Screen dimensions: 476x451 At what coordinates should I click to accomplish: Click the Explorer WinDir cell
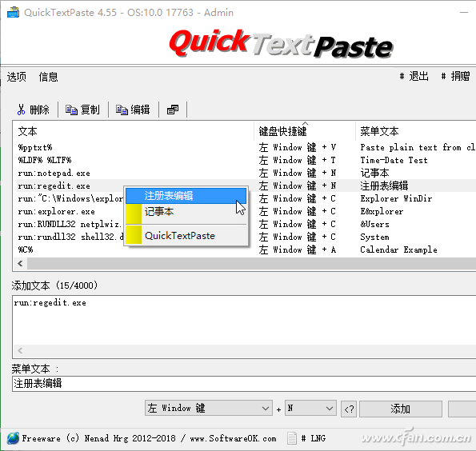(x=396, y=198)
